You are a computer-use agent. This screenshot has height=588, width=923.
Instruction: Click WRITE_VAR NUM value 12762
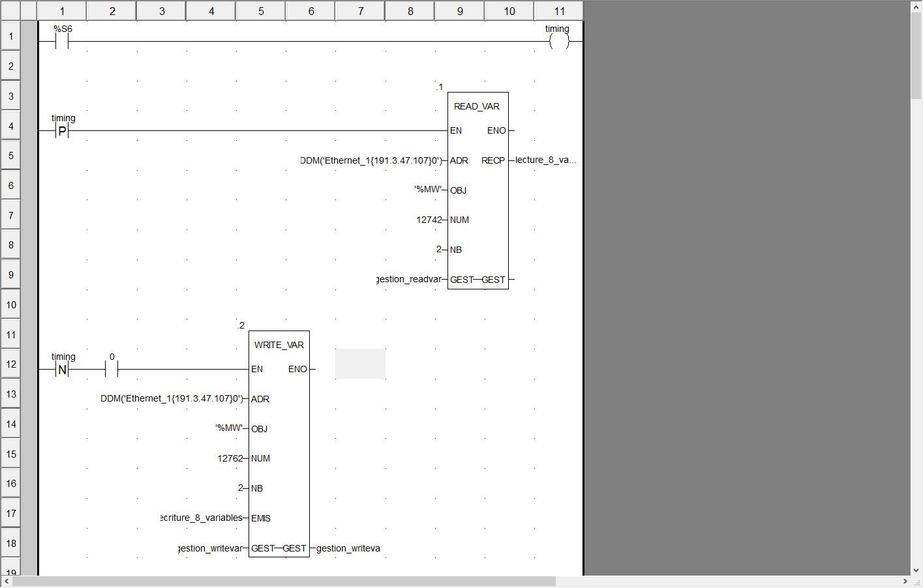[x=230, y=459]
